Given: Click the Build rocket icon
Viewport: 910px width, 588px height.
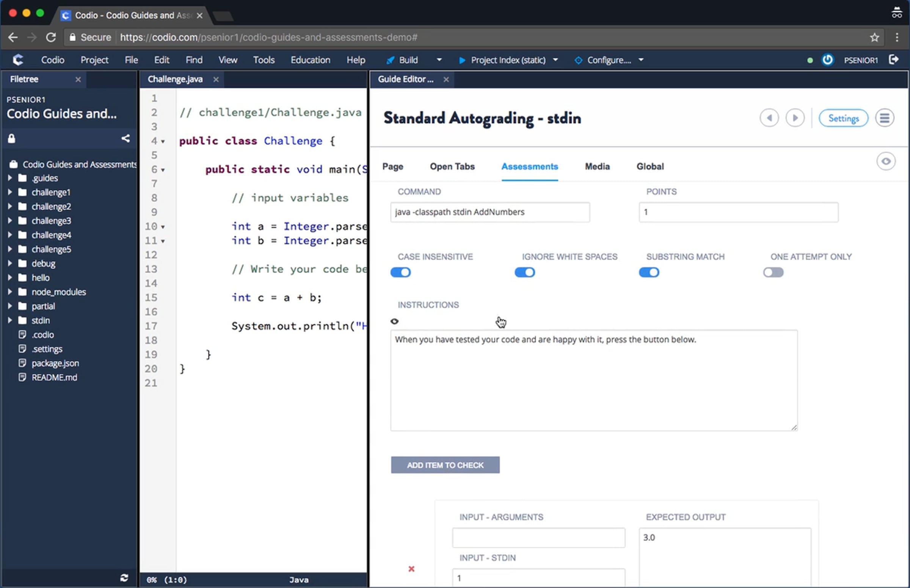Looking at the screenshot, I should coord(390,60).
